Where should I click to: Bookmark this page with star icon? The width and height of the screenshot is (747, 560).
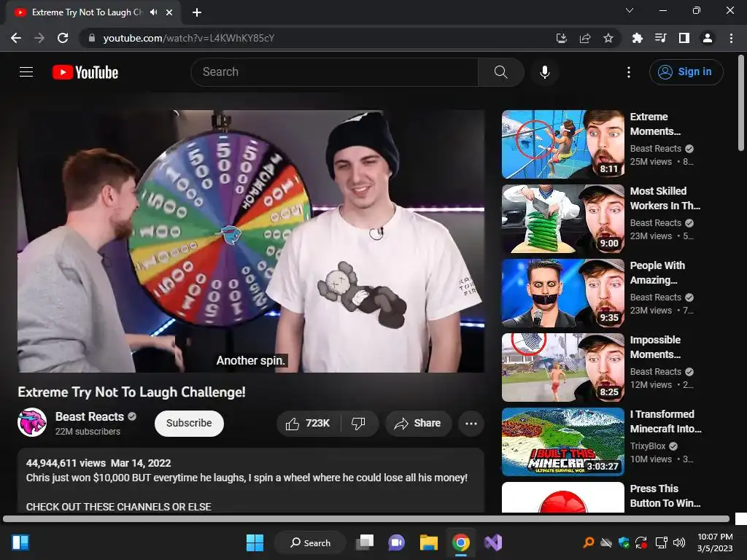click(608, 38)
